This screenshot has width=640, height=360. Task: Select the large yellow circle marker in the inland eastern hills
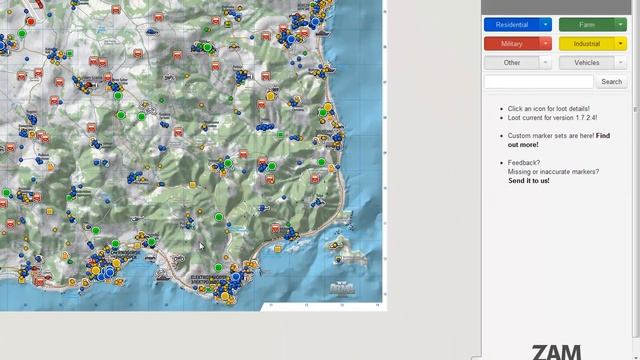tap(270, 96)
